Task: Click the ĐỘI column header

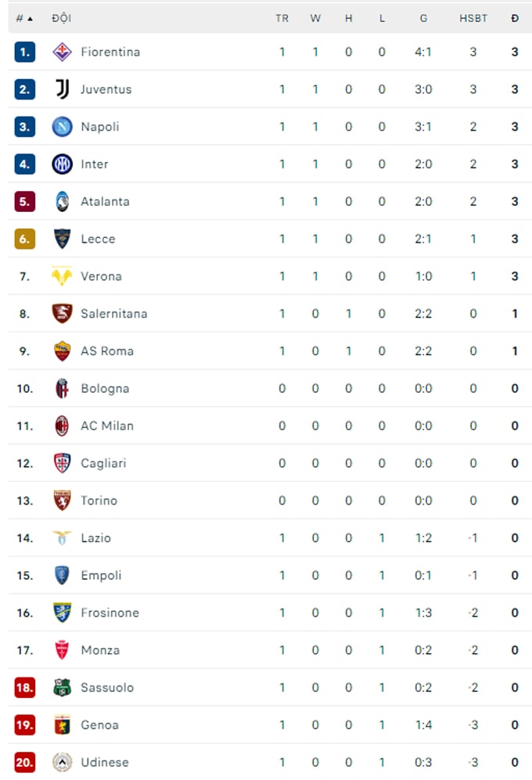Action: click(61, 19)
